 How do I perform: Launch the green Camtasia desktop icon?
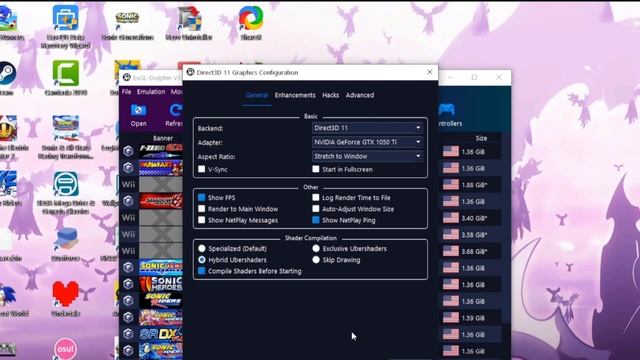[x=65, y=73]
